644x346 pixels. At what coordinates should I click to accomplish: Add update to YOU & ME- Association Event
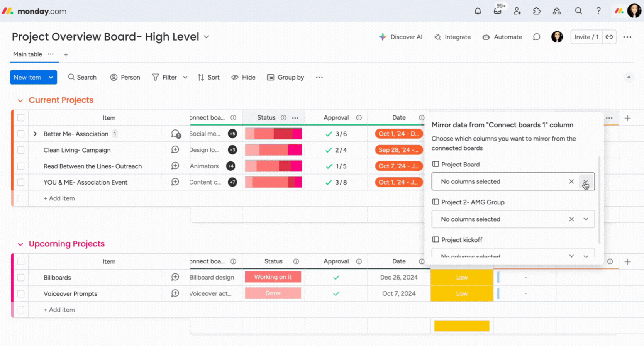click(x=175, y=182)
